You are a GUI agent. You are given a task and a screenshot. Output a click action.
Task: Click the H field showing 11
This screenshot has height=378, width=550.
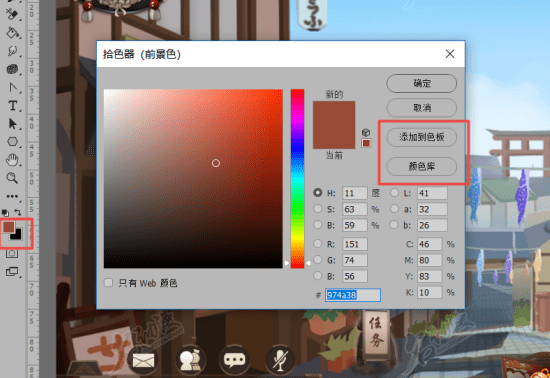pyautogui.click(x=355, y=193)
